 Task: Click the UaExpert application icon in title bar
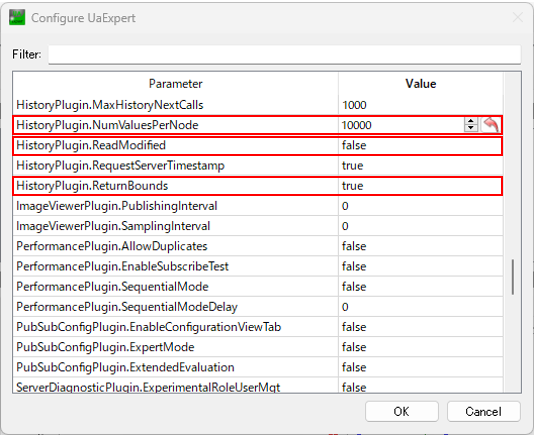17,18
